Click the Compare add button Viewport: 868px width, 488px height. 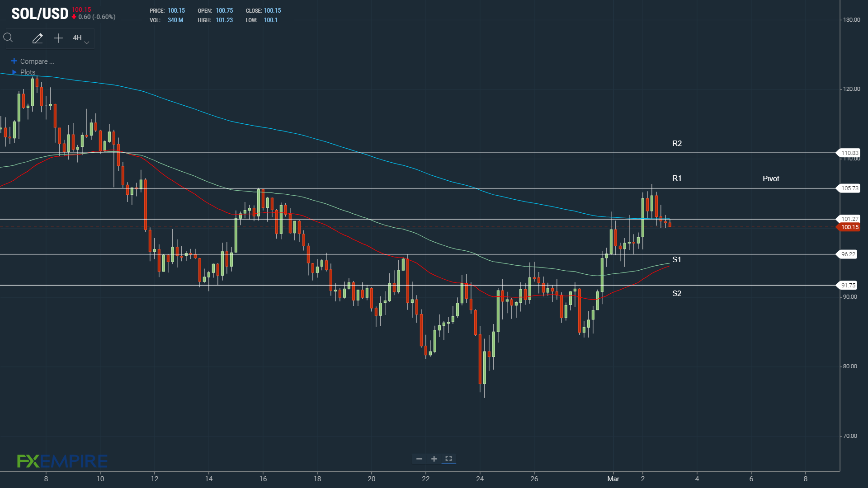14,61
